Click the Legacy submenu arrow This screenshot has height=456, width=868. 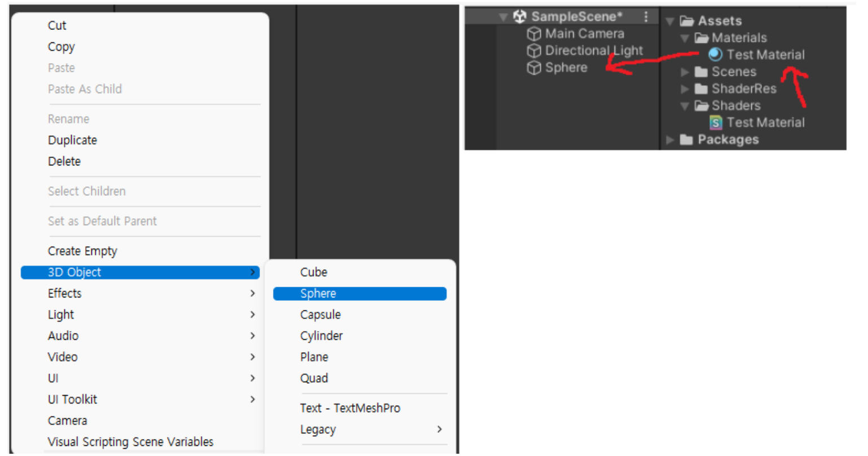pos(439,429)
